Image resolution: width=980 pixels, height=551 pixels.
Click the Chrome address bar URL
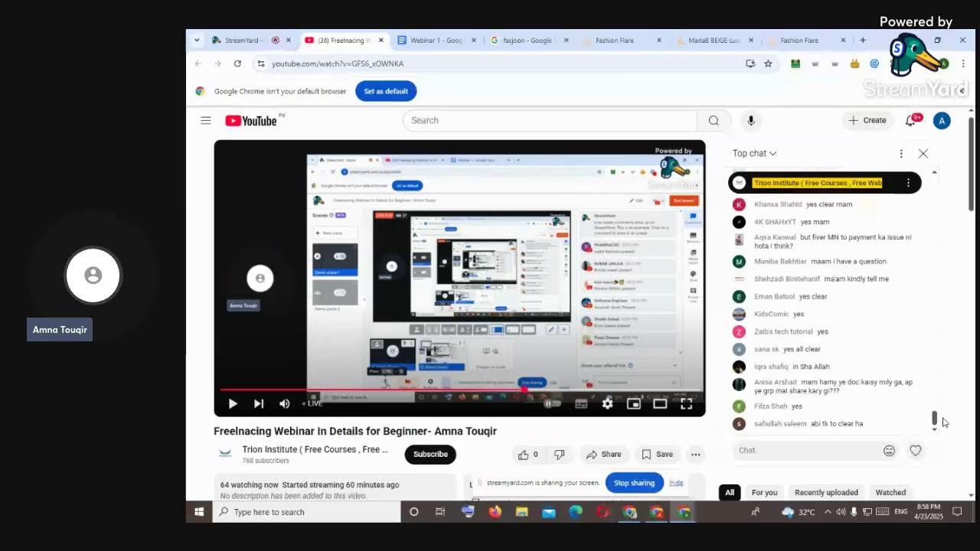pyautogui.click(x=338, y=64)
